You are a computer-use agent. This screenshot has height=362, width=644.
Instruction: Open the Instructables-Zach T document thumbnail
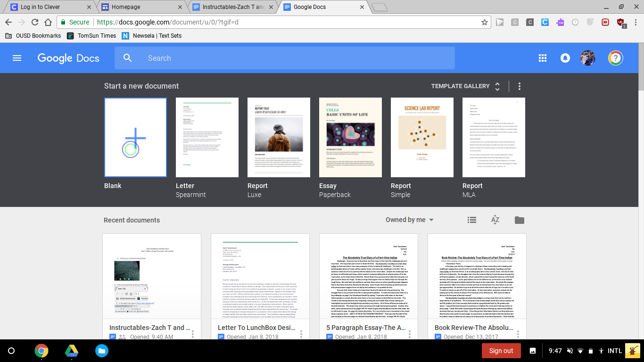tap(152, 276)
